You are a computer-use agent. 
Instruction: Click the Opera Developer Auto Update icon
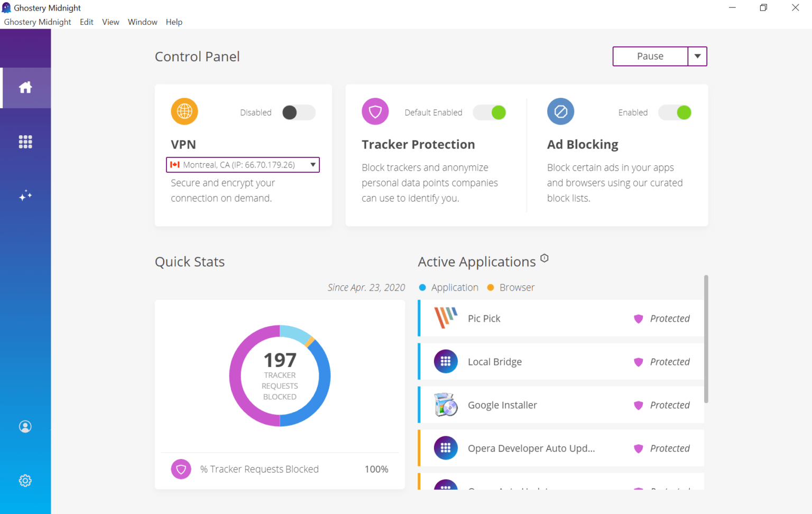click(x=446, y=448)
